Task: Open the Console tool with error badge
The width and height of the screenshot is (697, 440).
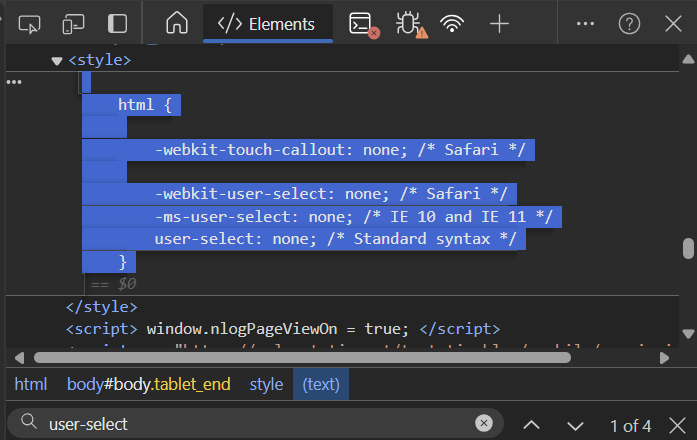Action: click(x=364, y=25)
